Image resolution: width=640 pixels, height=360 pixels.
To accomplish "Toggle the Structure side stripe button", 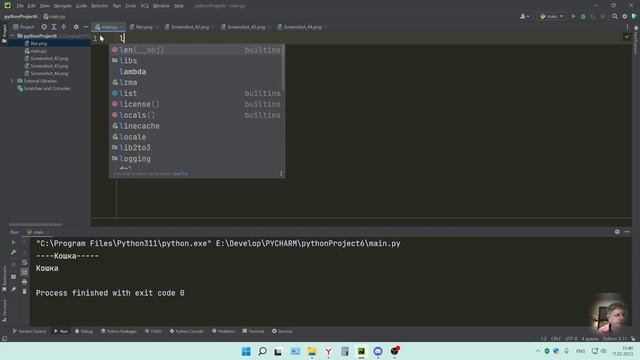I will pyautogui.click(x=4, y=310).
